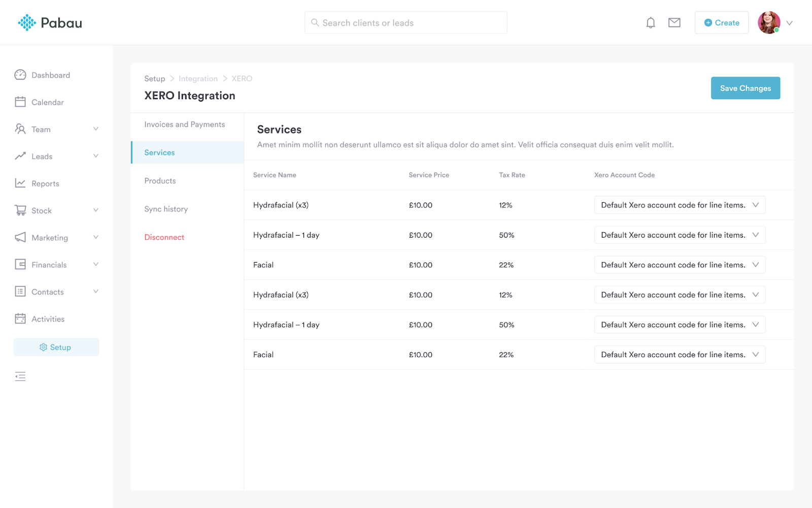Image resolution: width=812 pixels, height=508 pixels.
Task: Click the Create button
Action: tap(722, 23)
